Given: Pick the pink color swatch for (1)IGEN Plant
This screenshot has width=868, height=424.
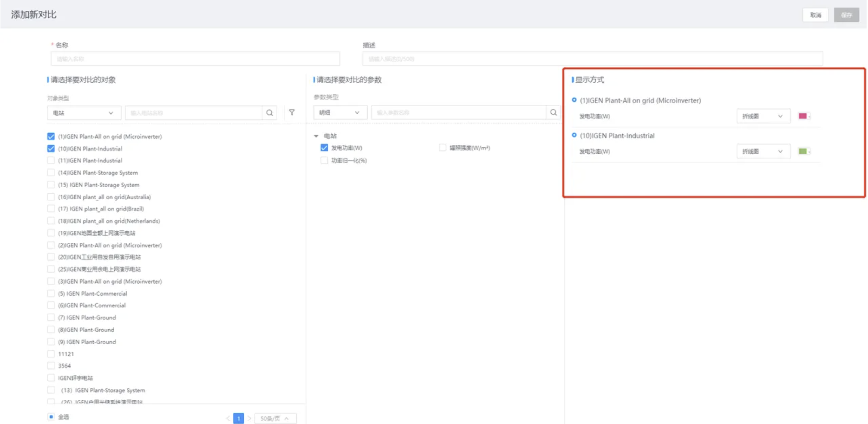Looking at the screenshot, I should click(x=804, y=116).
